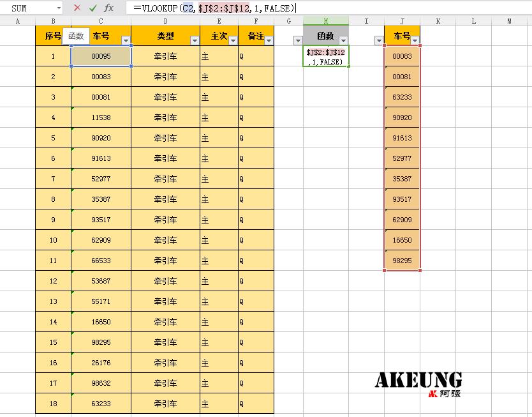The height and width of the screenshot is (417, 532).
Task: Select the cell with car number 98632
Action: 101,383
